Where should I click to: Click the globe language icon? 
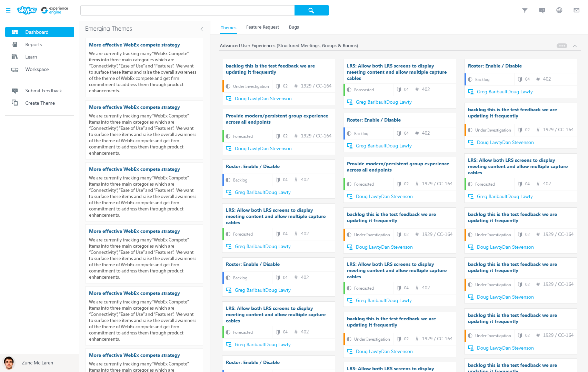click(x=559, y=10)
